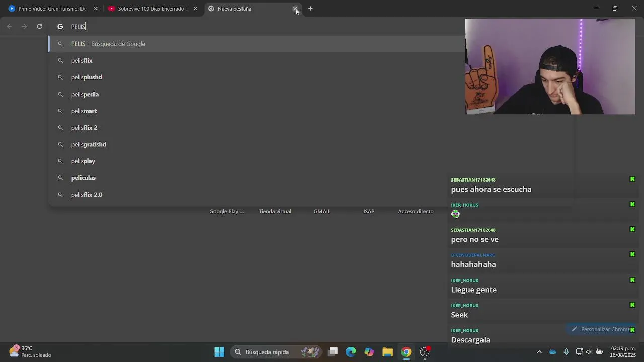Close the Nueva pestaña tab
The height and width of the screenshot is (362, 644).
(295, 9)
